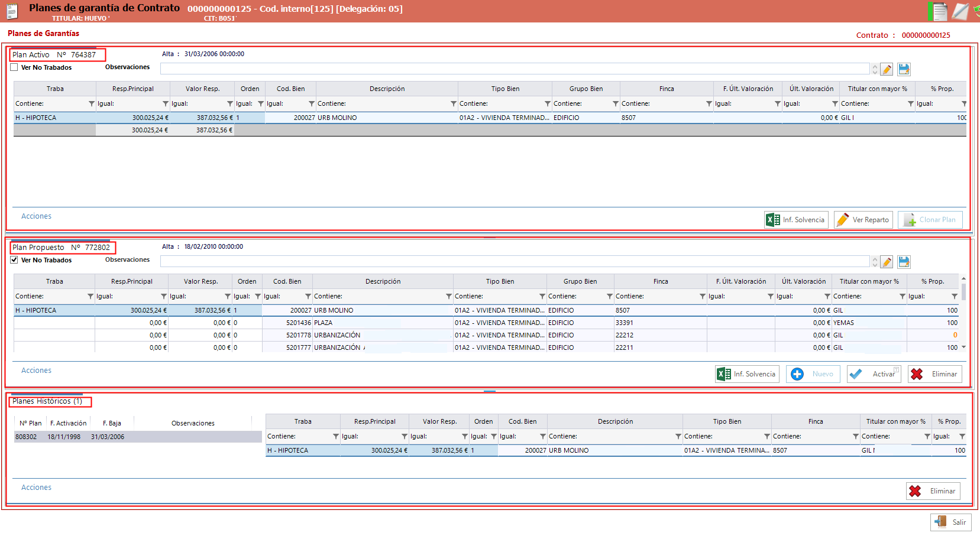Click Clonar Plan button
980x536 pixels.
(x=930, y=220)
